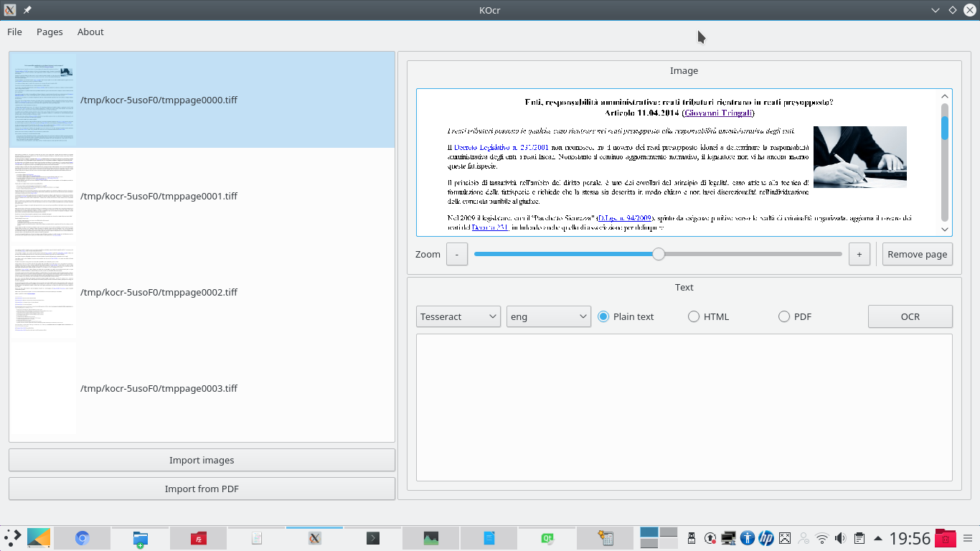Select the tmppage0000.tiff page thumbnail
The height and width of the screenshot is (551, 980).
(x=43, y=100)
